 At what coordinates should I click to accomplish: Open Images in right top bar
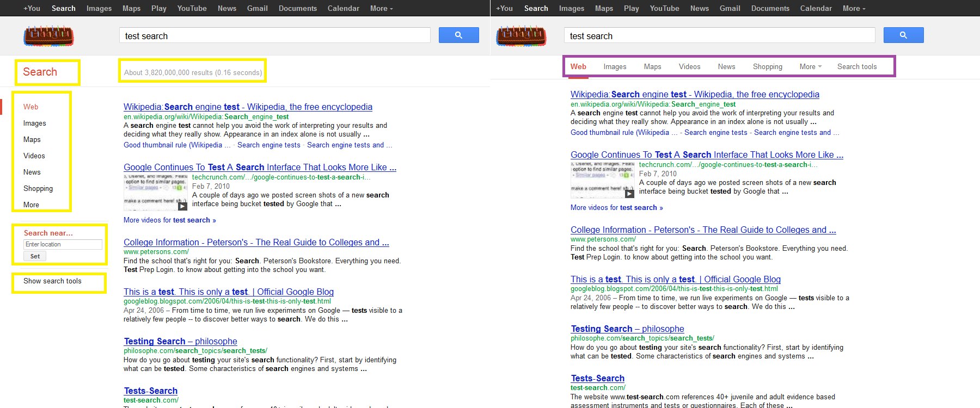coord(572,8)
